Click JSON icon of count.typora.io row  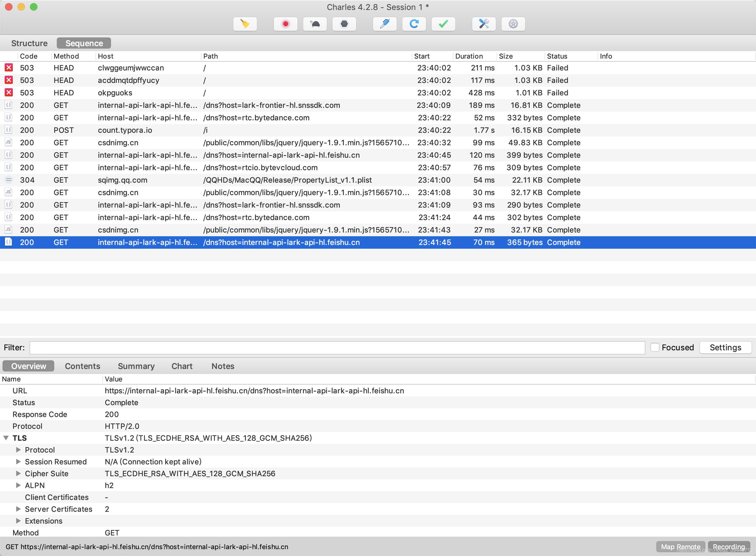pyautogui.click(x=8, y=130)
